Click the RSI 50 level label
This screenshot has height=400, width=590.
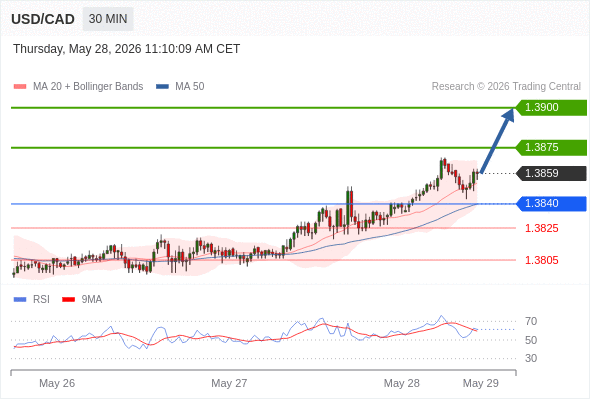531,340
